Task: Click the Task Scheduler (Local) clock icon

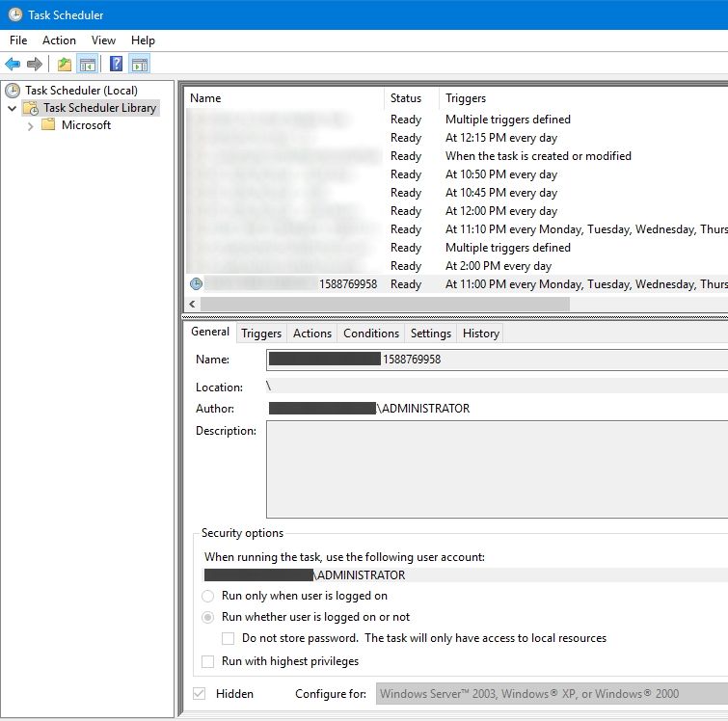Action: [x=13, y=90]
